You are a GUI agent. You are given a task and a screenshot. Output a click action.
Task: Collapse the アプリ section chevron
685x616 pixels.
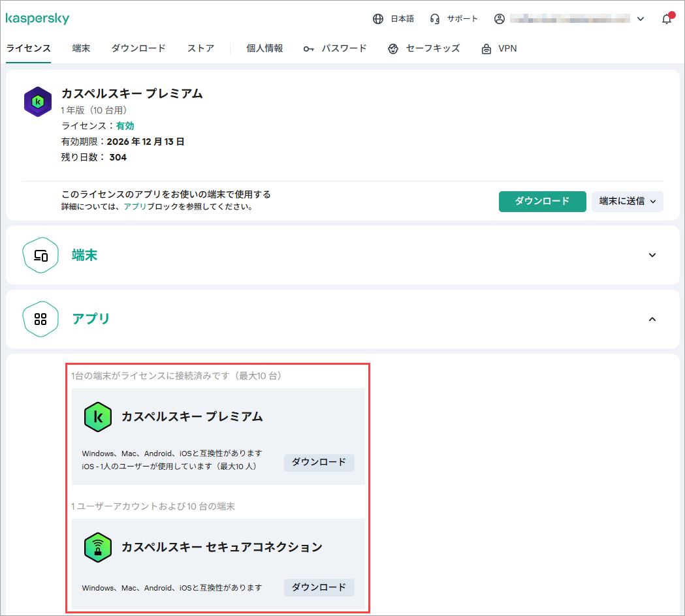(652, 319)
